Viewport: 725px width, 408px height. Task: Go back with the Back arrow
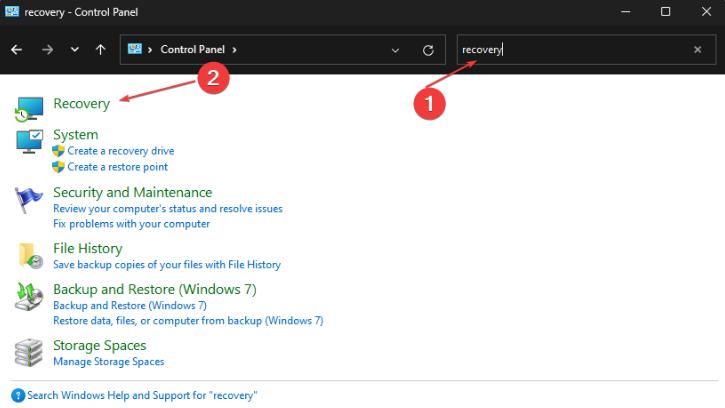pos(17,49)
